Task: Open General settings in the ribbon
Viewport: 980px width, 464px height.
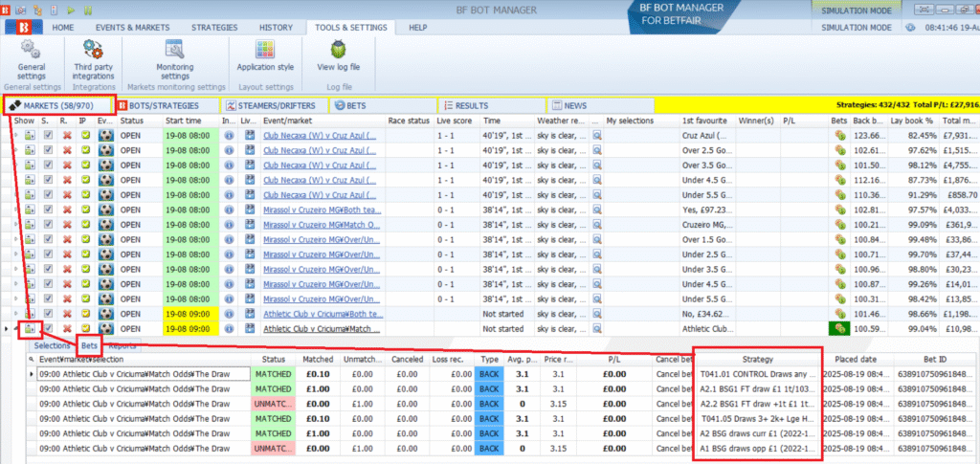Action: pos(32,59)
